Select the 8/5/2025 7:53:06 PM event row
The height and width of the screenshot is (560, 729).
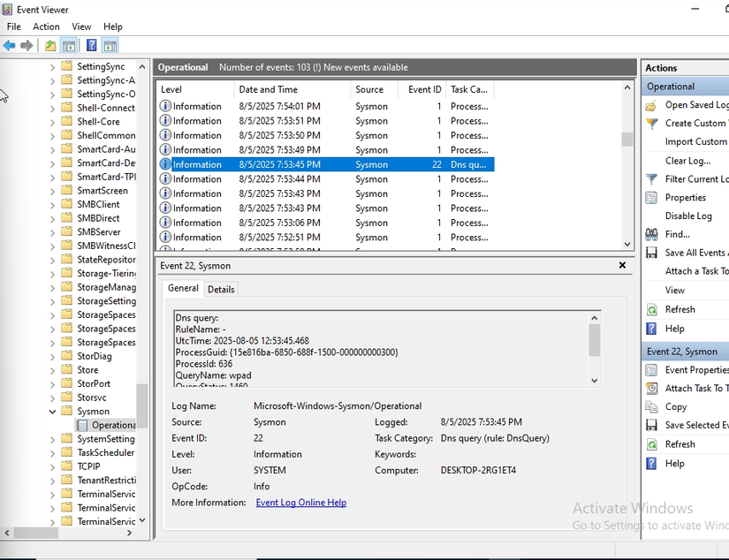coord(326,223)
